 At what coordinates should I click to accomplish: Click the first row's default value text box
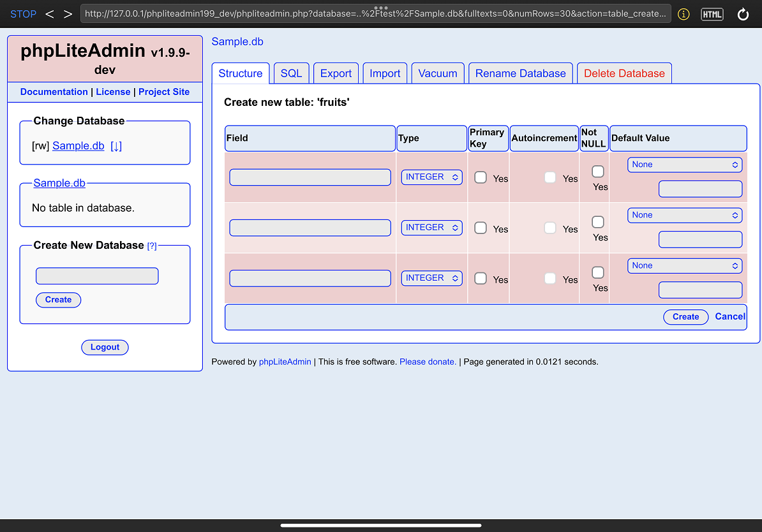point(700,189)
